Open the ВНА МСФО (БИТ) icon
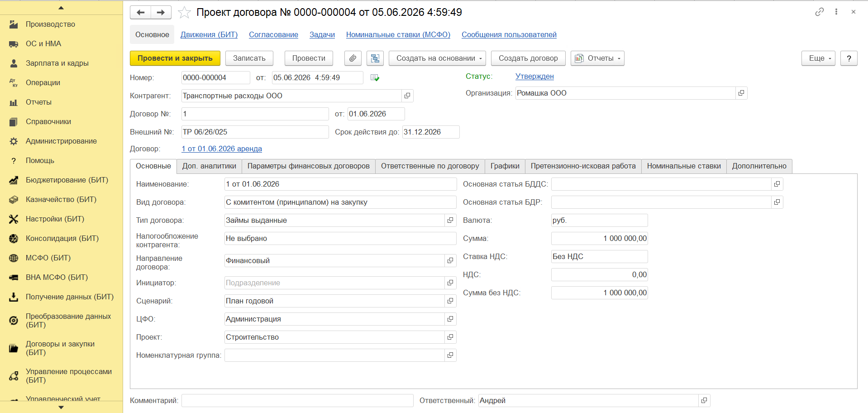 (x=14, y=278)
